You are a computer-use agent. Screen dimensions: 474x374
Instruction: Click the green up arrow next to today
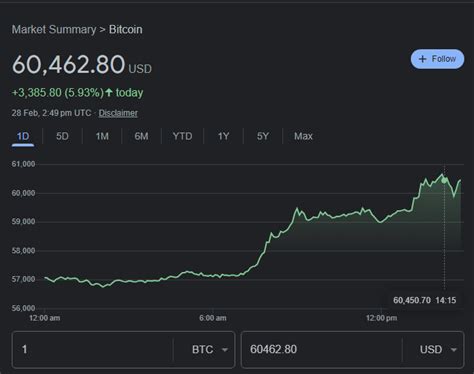point(109,92)
